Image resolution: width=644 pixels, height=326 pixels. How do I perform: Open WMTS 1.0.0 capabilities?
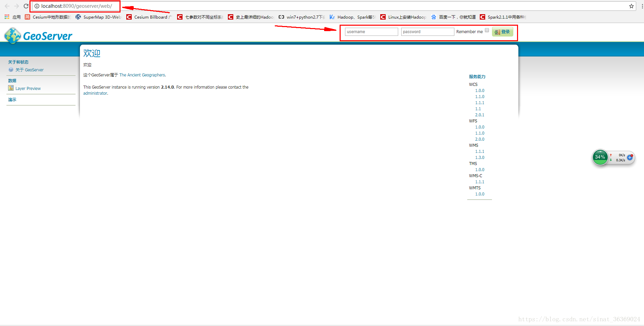point(479,194)
